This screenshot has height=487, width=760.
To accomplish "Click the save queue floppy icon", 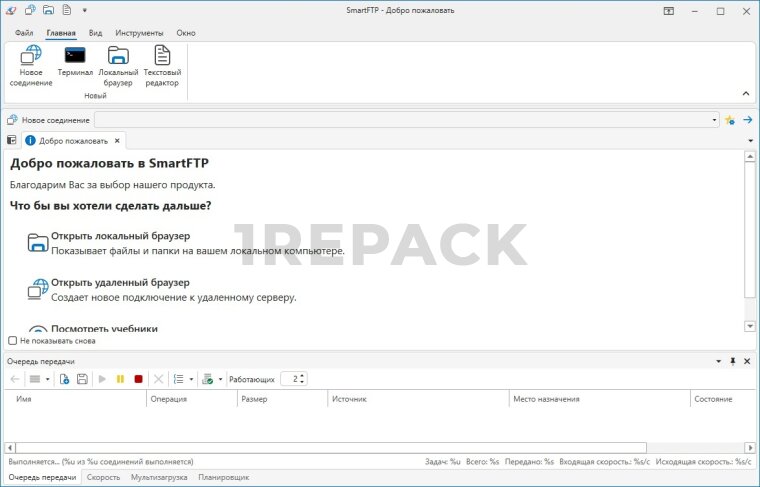I will [81, 379].
